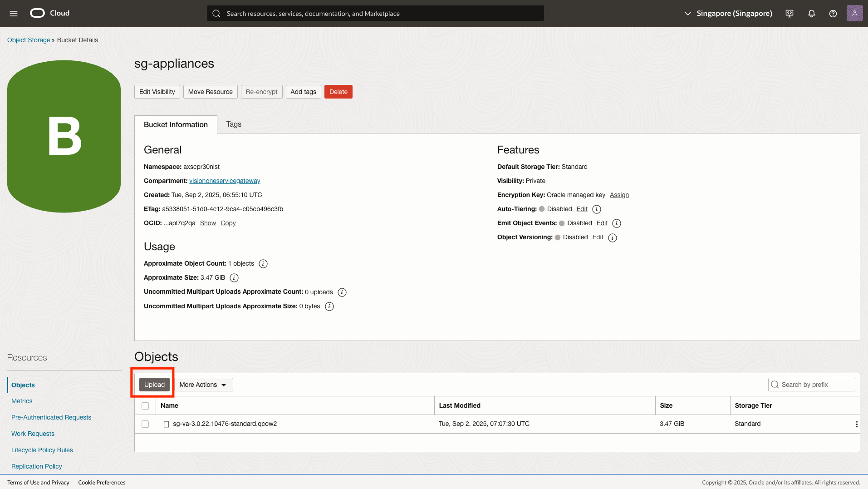Show info for Object Versioning
This screenshot has height=489, width=868.
click(x=613, y=238)
